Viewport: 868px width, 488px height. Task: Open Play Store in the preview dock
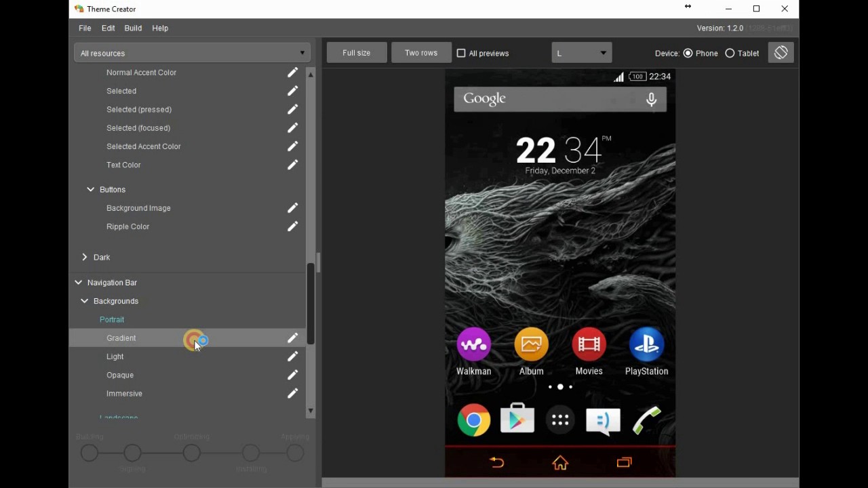(517, 420)
